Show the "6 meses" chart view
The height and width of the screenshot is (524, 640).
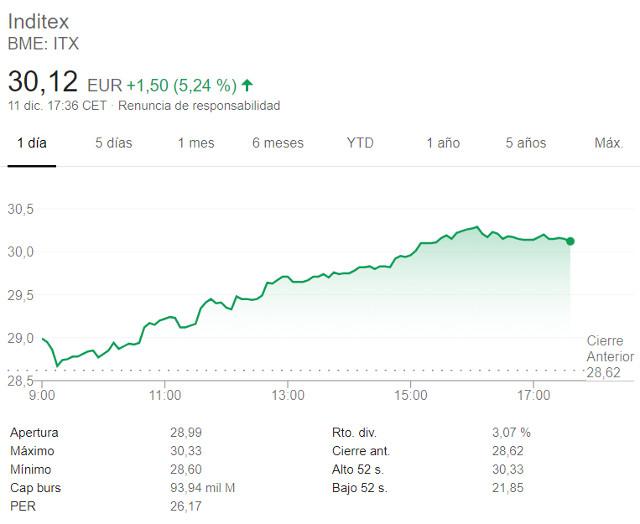coord(278,143)
